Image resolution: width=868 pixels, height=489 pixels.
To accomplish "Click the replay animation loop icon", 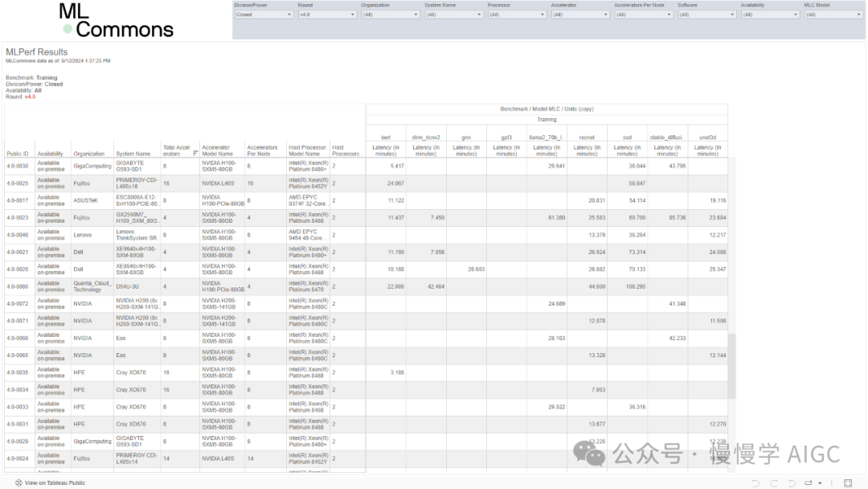I will pyautogui.click(x=809, y=483).
